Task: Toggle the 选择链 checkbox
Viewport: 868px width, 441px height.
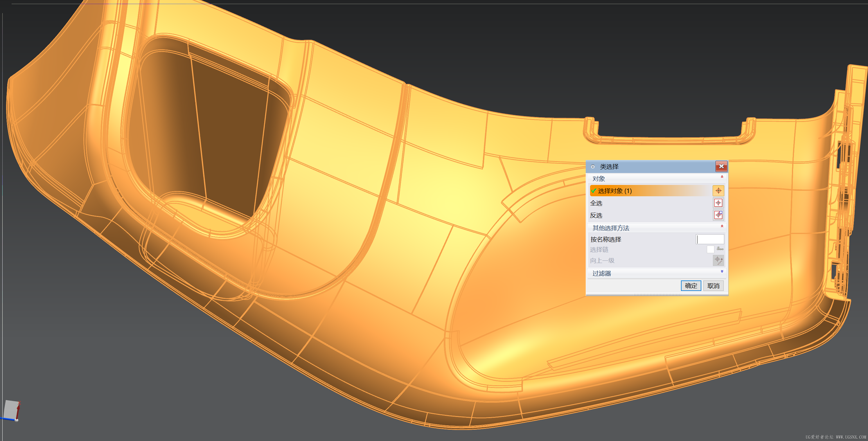Action: point(710,249)
